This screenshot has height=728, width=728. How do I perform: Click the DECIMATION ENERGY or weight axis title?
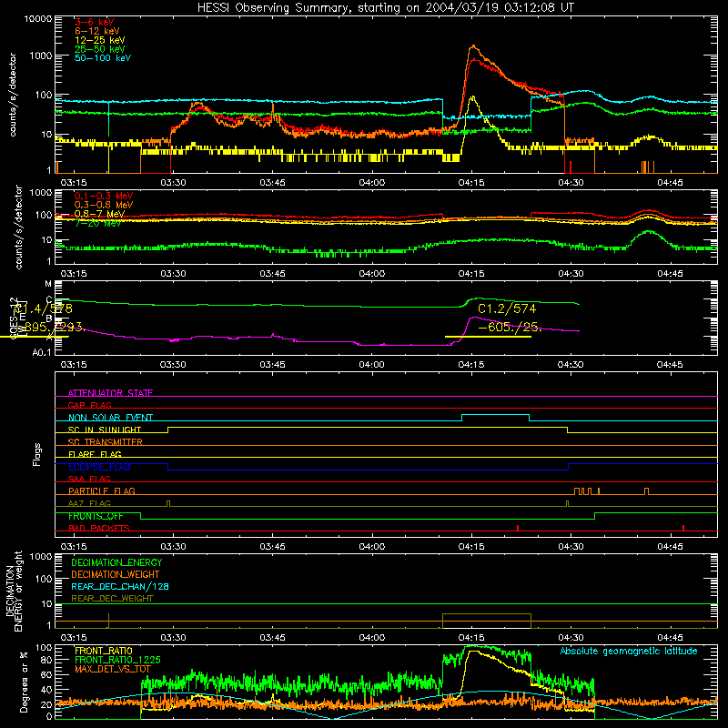(14, 591)
